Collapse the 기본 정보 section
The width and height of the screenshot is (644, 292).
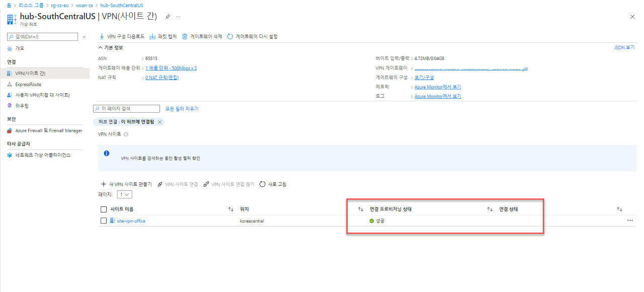[111, 47]
